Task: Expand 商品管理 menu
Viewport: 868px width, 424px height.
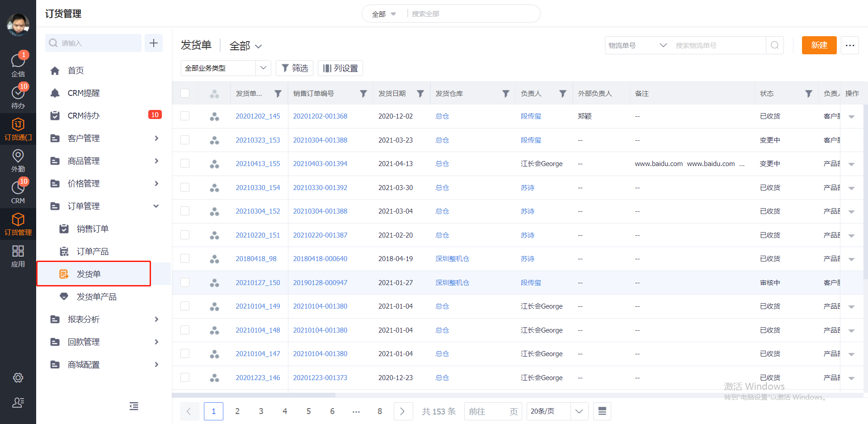Action: [x=105, y=161]
